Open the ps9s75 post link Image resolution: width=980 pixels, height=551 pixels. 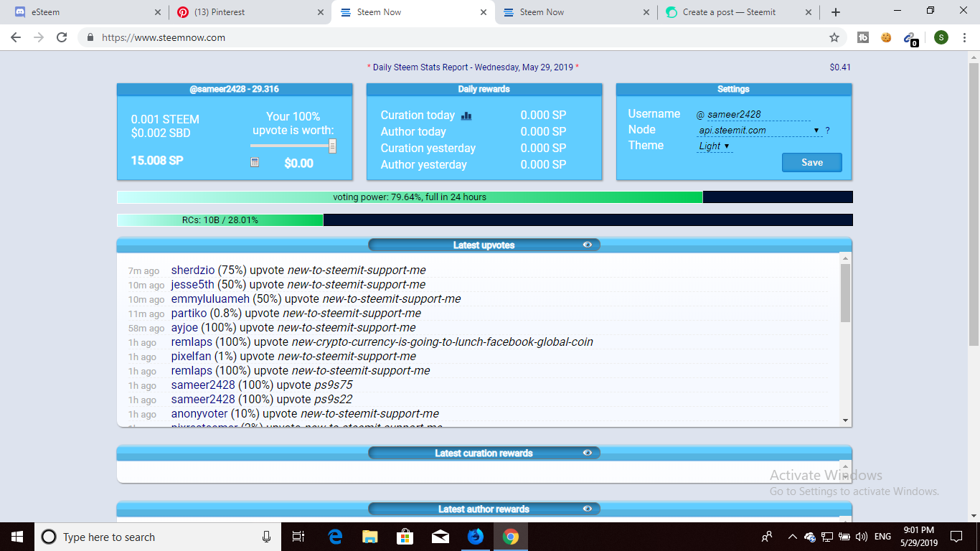click(x=334, y=385)
